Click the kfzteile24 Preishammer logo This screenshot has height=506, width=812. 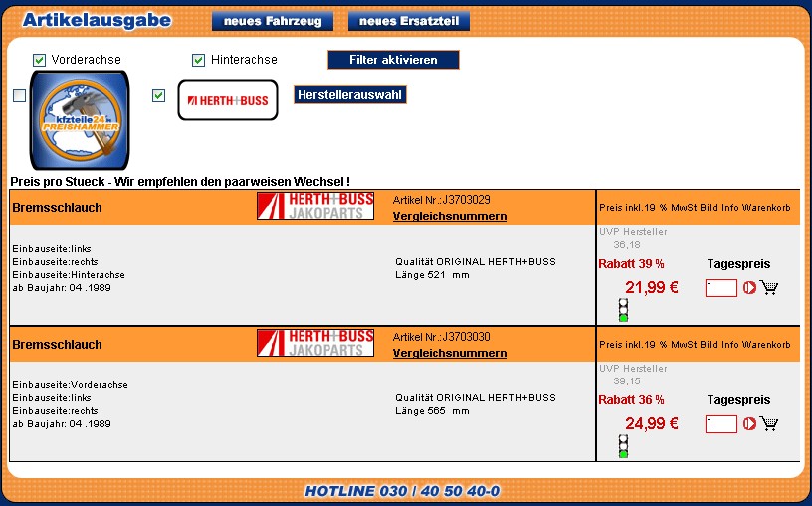(80, 121)
